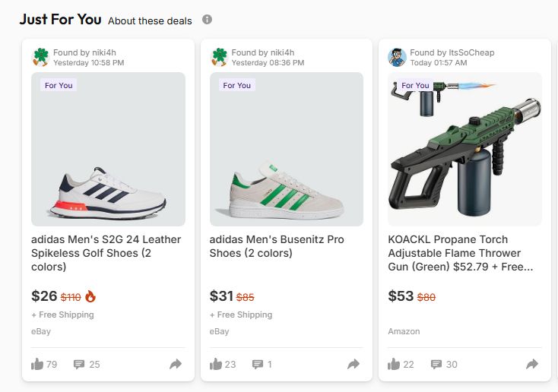Viewport: 558px width, 392px height.
Task: Click the flame thrower gun product image
Action: click(x=464, y=149)
